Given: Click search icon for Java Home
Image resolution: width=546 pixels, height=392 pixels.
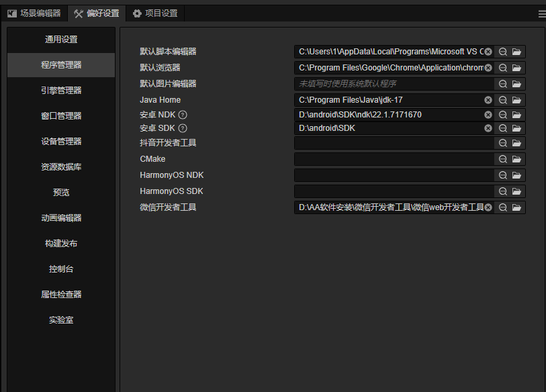Looking at the screenshot, I should pos(503,100).
